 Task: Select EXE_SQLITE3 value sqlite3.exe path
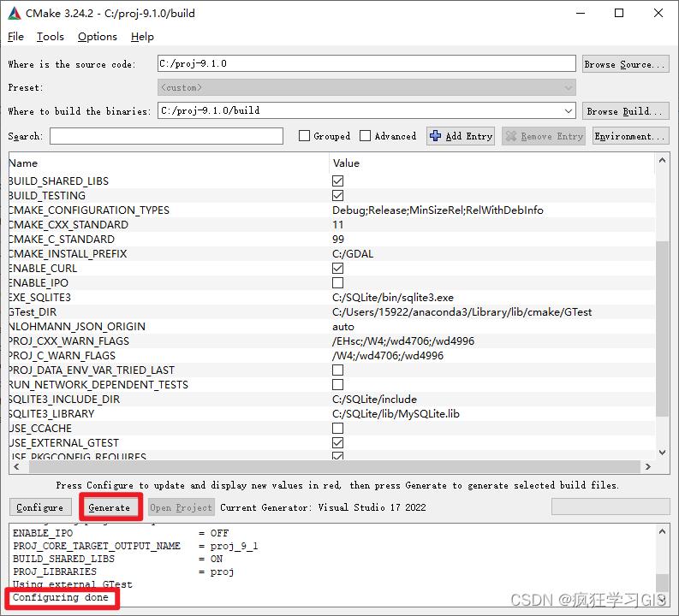(393, 298)
